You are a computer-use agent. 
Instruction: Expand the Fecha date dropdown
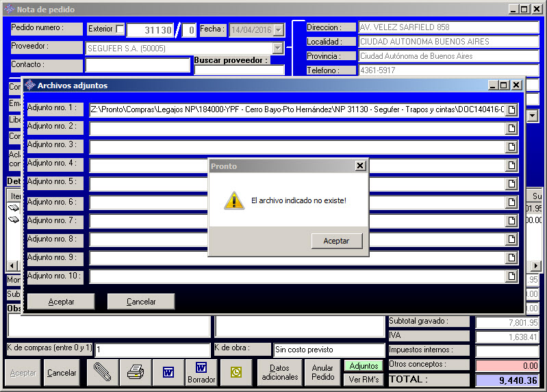[x=278, y=30]
